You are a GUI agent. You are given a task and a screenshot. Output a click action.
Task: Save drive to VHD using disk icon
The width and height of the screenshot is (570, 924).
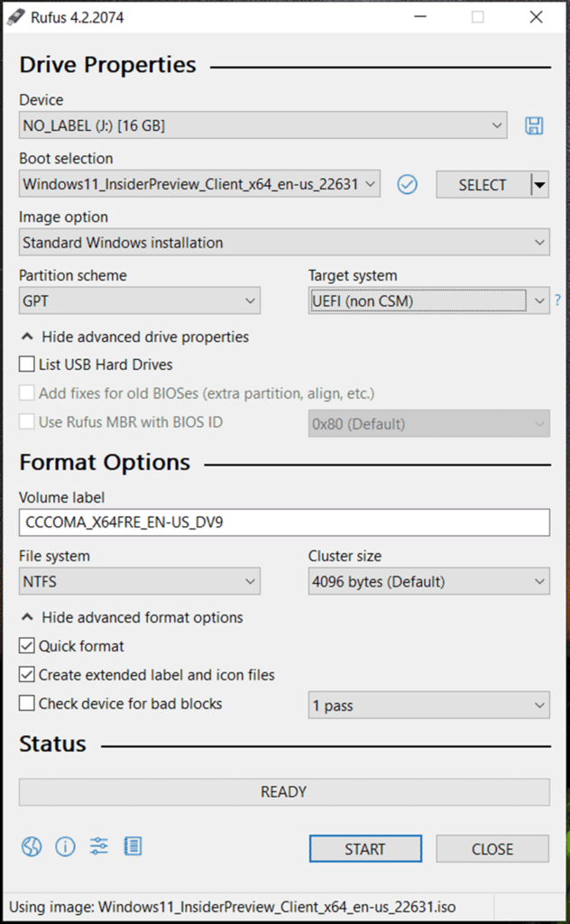click(533, 126)
